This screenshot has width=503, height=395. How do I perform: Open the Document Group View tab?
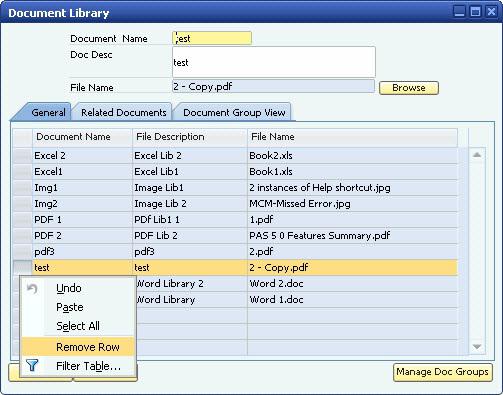coord(234,112)
